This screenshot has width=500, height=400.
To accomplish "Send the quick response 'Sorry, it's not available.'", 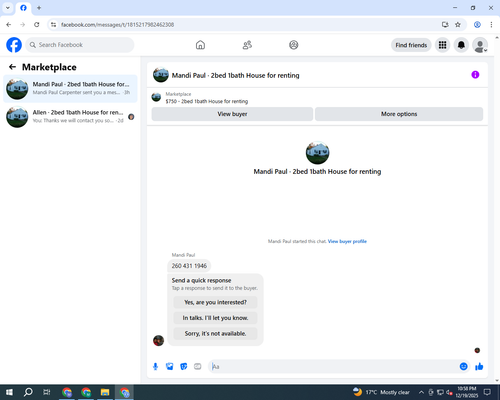I will tap(215, 333).
